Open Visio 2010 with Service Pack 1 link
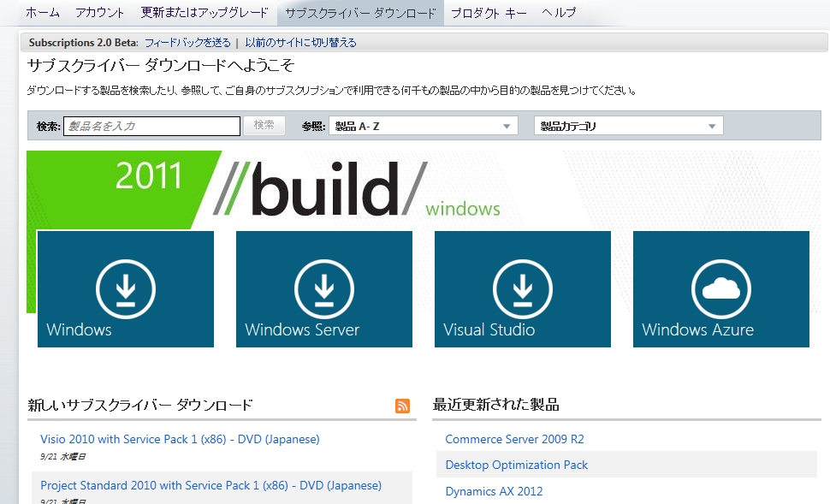Viewport: 830px width, 504px height. 180,439
